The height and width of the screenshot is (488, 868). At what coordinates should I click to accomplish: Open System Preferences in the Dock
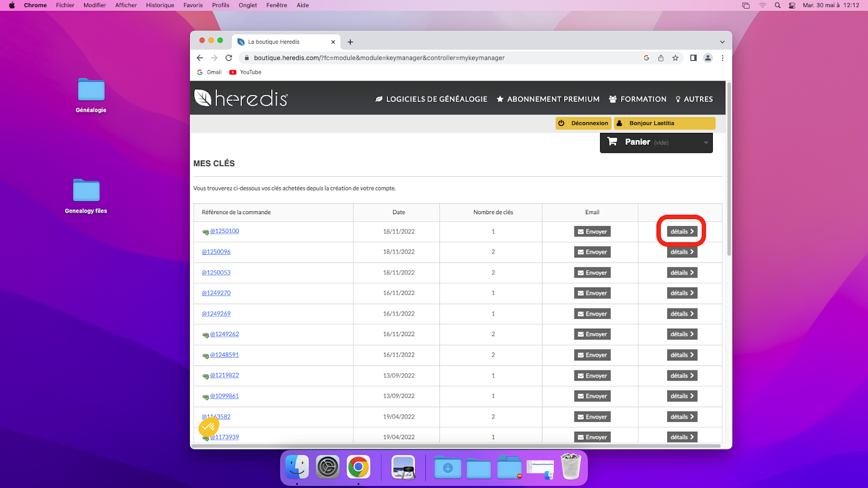pyautogui.click(x=328, y=467)
